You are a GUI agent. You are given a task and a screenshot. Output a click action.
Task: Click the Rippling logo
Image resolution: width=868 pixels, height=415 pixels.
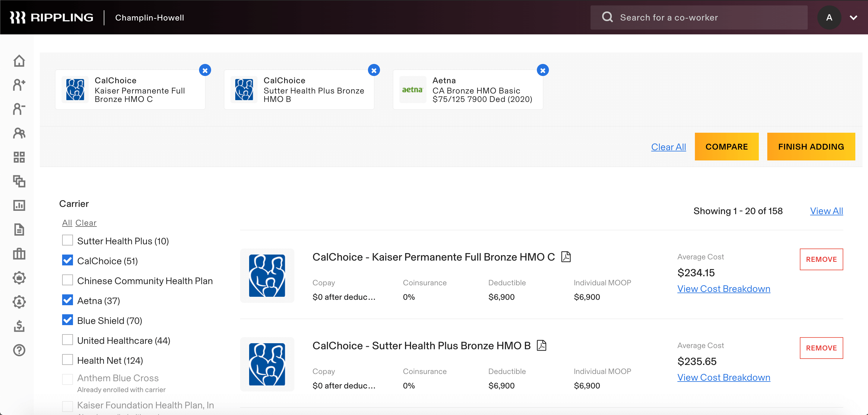coord(52,17)
